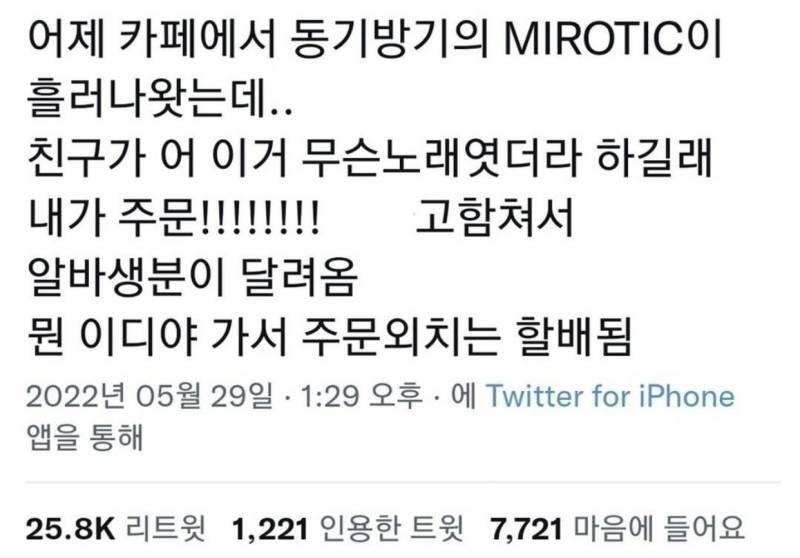Click the 2022년 05월 29일 date
The width and height of the screenshot is (800, 558).
pos(149,396)
